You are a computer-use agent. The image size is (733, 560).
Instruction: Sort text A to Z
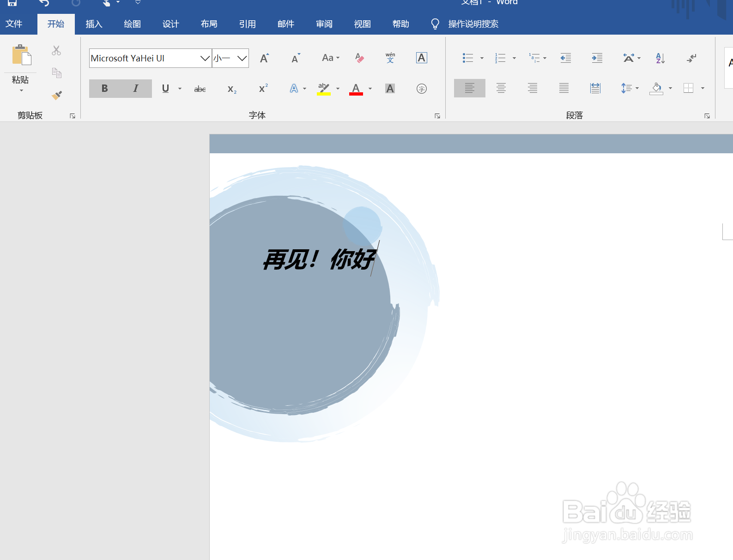coord(660,58)
